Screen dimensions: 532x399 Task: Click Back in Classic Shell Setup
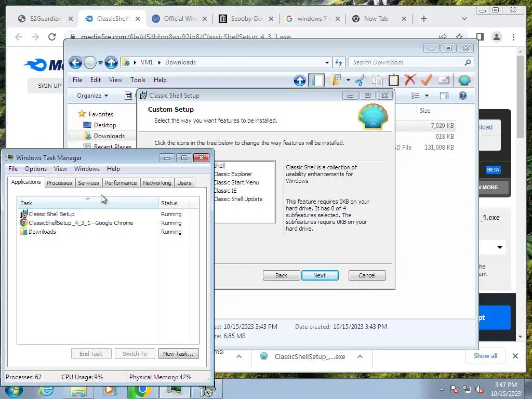click(281, 275)
